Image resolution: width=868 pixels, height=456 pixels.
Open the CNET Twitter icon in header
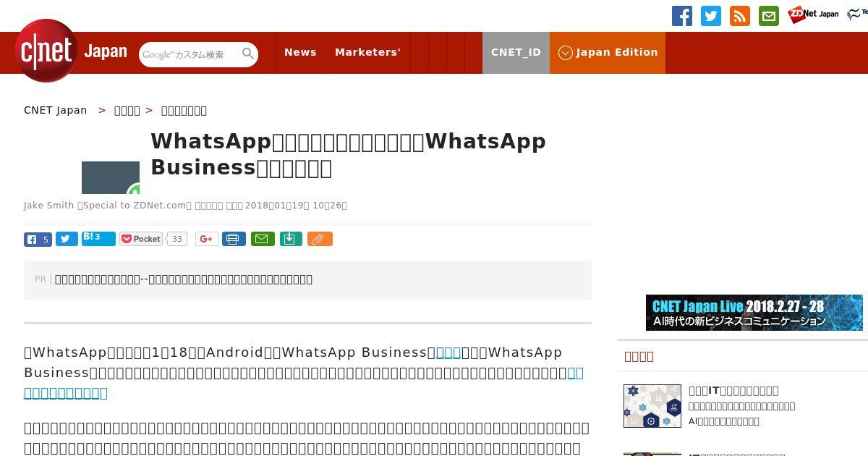tap(711, 16)
